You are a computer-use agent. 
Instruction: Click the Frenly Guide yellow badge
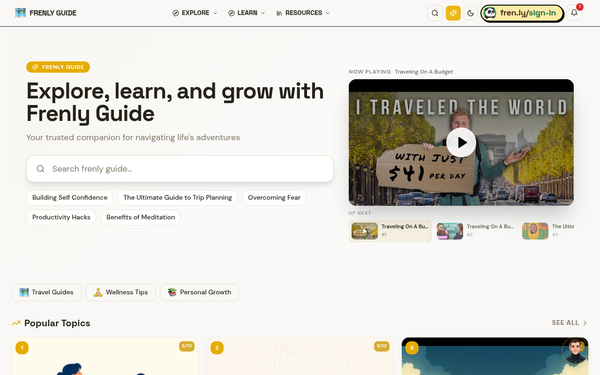coord(58,67)
